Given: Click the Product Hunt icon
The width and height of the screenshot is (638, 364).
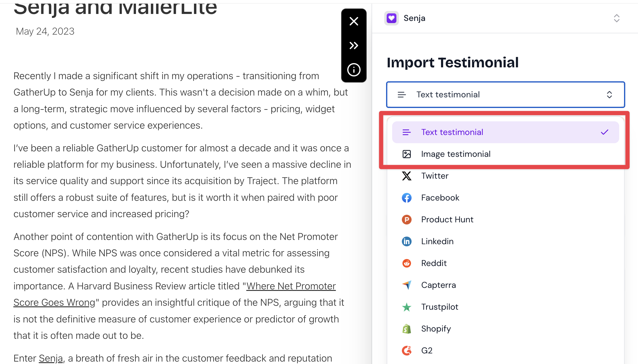Looking at the screenshot, I should point(406,220).
